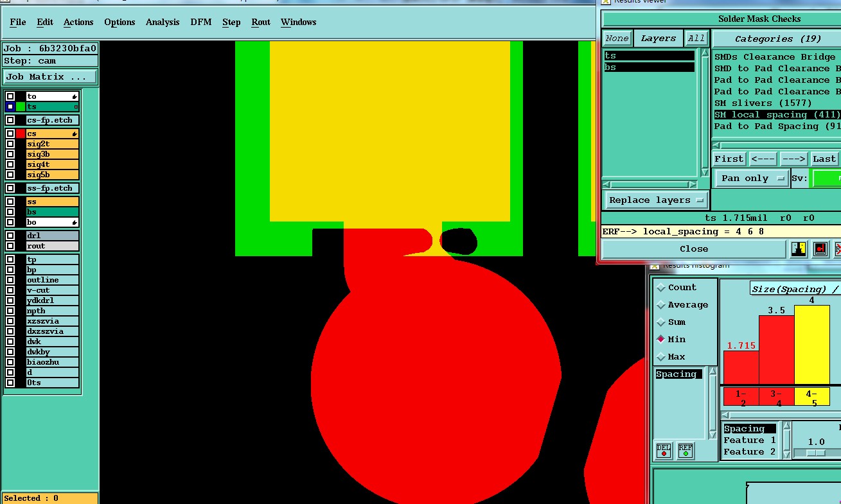Screen dimensions: 841x504
Task: Click the Last result button
Action: pos(824,159)
